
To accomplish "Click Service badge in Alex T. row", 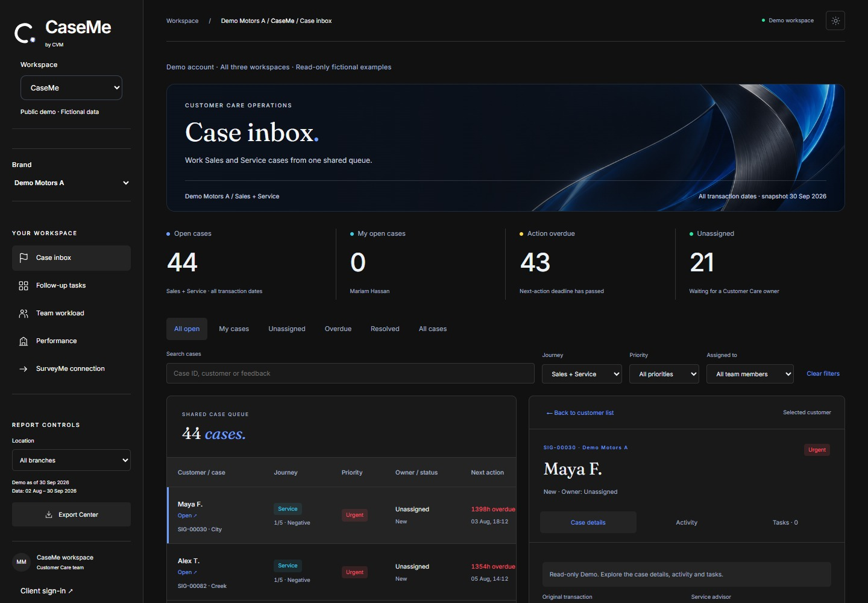I will coord(288,566).
